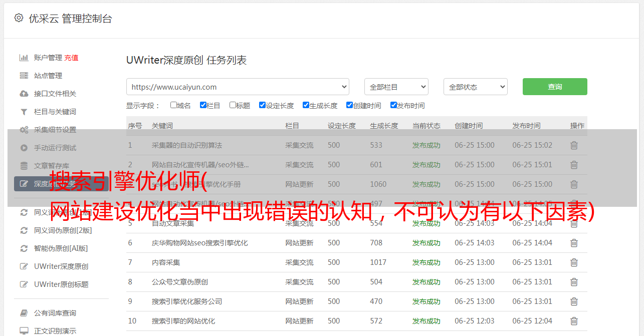Click generated length 1017 in row 7
Screen dimensions: 644x336
pos(378,262)
